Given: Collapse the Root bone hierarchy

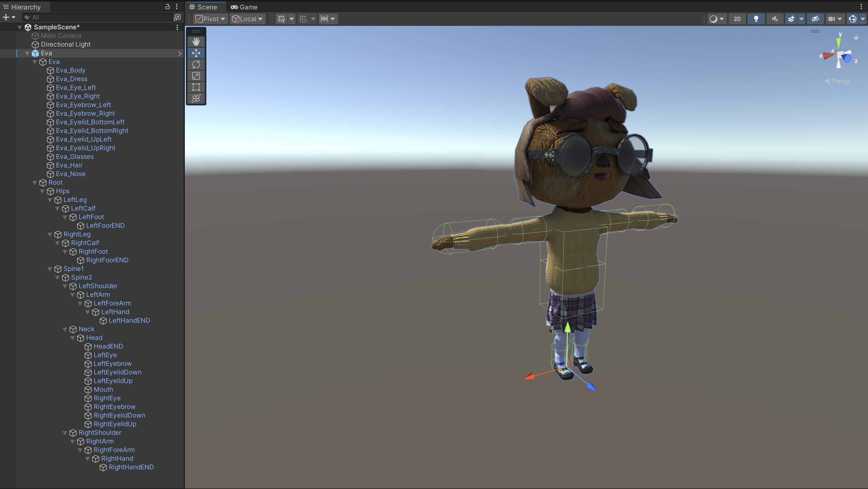Looking at the screenshot, I should tap(35, 182).
